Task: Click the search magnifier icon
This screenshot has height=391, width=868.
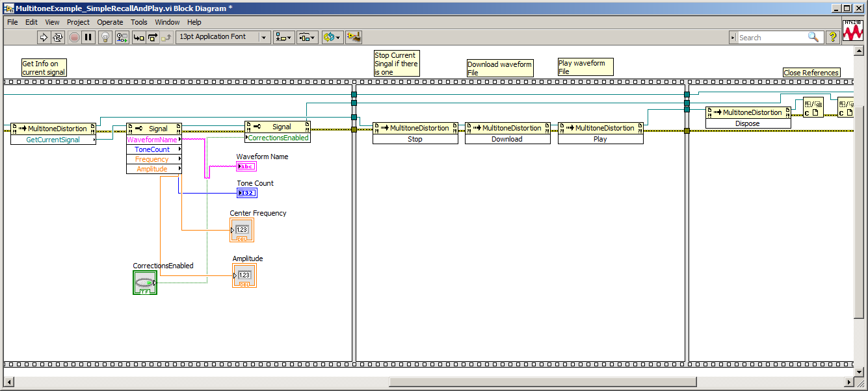Action: (x=813, y=38)
